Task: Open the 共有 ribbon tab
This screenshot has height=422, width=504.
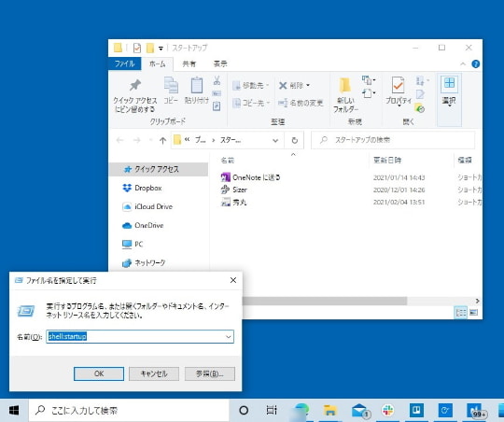Action: (x=189, y=63)
